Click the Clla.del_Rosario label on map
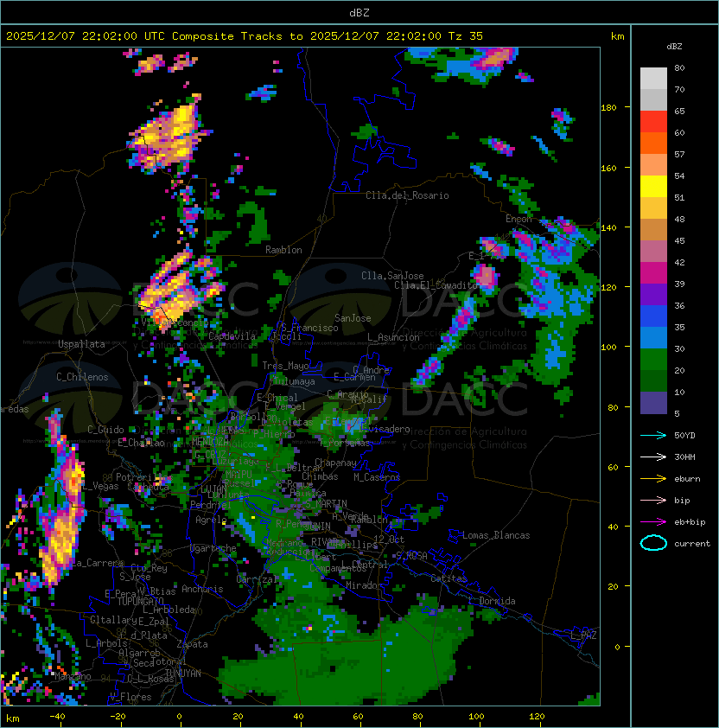The width and height of the screenshot is (719, 728). click(x=407, y=195)
